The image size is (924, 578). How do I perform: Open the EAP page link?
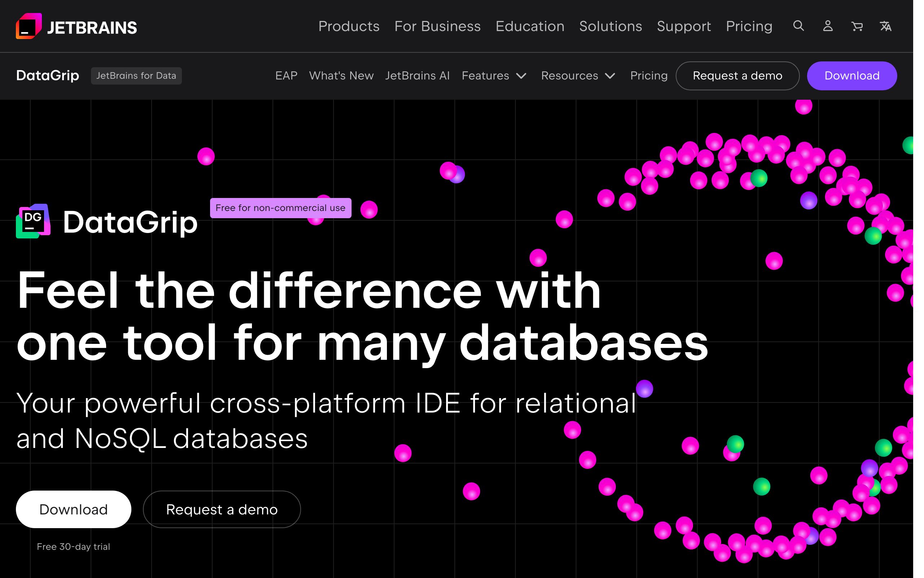[286, 76]
